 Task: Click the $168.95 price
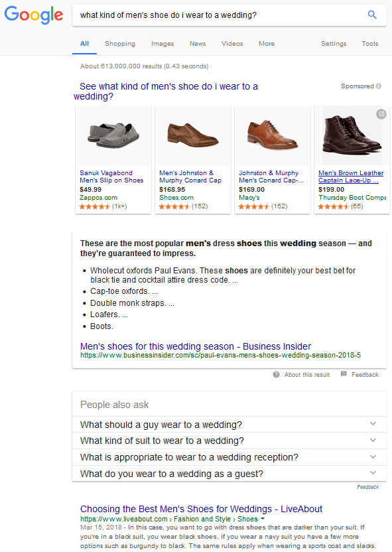pos(172,189)
